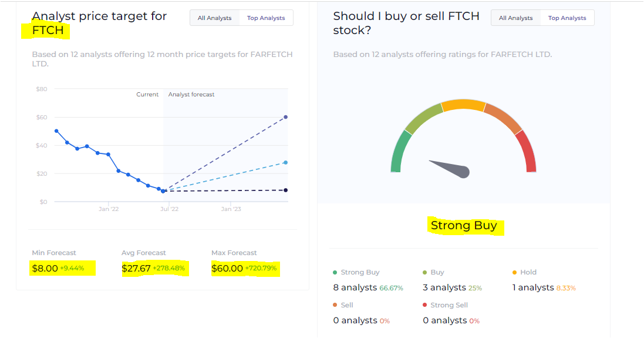The image size is (644, 338).
Task: Click the red Strong Sell legend dot
Action: (425, 305)
